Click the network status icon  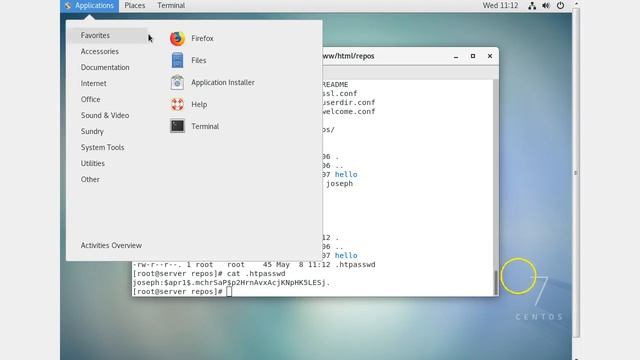point(532,6)
